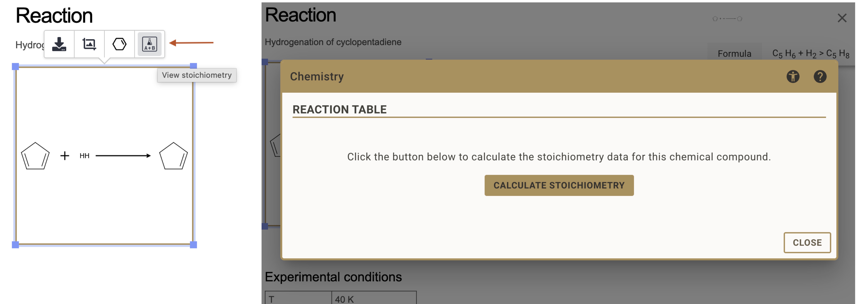This screenshot has height=304, width=868.
Task: Click the bottom-left resize handle of reaction image
Action: click(15, 245)
